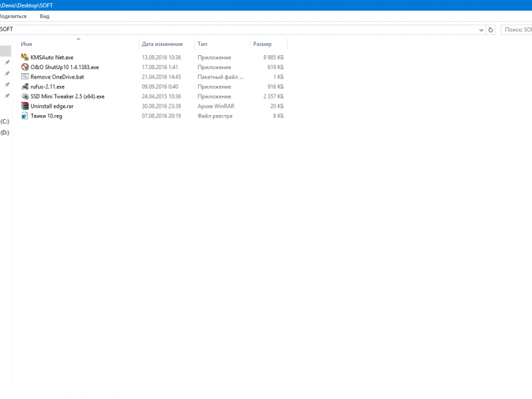Viewport: 532px width, 399px height.
Task: Click the SOFT address bar path
Action: pos(7,29)
